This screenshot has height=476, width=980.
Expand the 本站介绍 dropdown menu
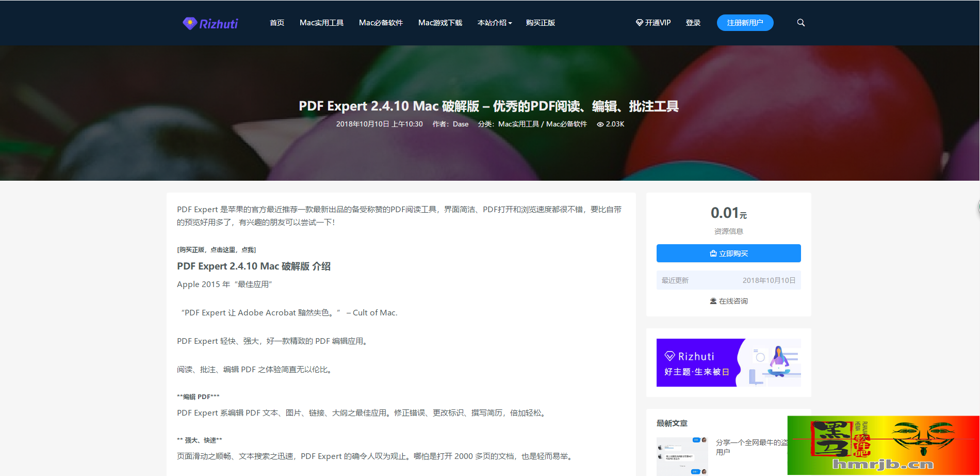tap(495, 23)
